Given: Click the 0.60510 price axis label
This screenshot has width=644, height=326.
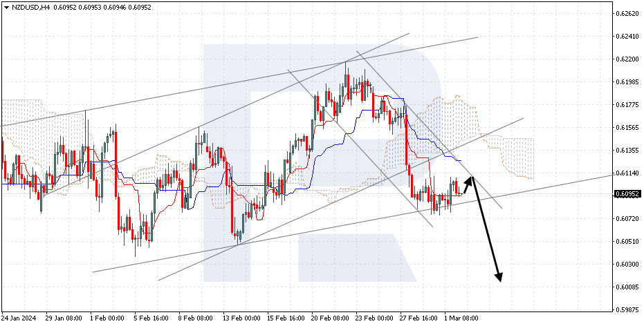Looking at the screenshot, I should [x=626, y=242].
